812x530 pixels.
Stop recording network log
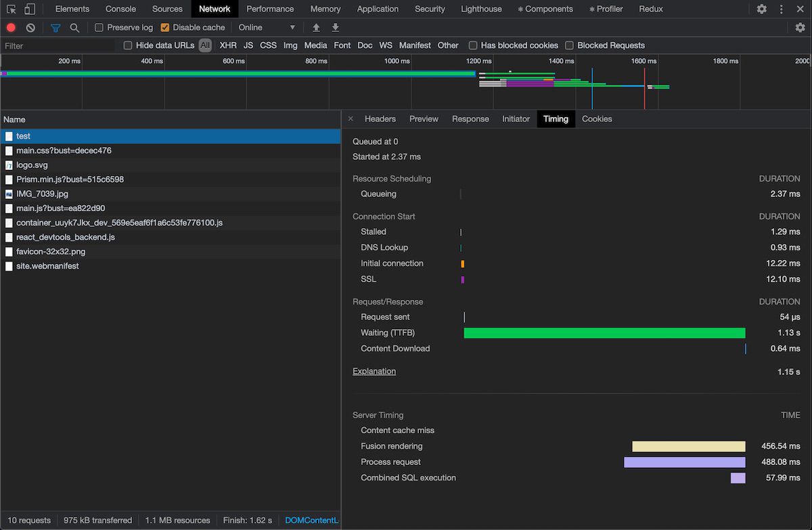tap(11, 28)
